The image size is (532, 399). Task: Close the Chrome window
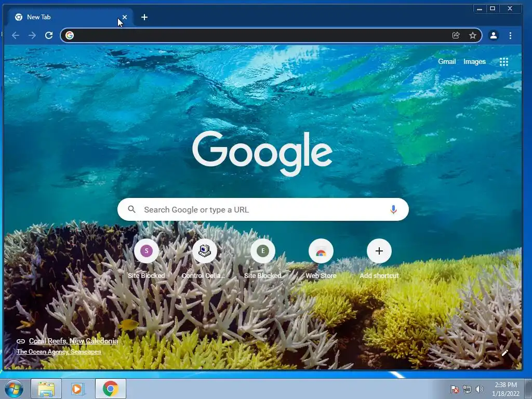click(x=510, y=9)
